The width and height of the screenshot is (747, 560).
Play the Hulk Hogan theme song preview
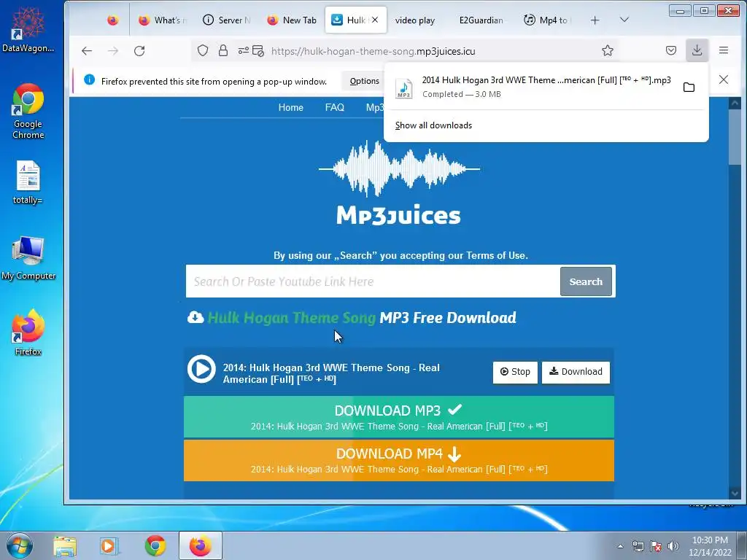201,369
